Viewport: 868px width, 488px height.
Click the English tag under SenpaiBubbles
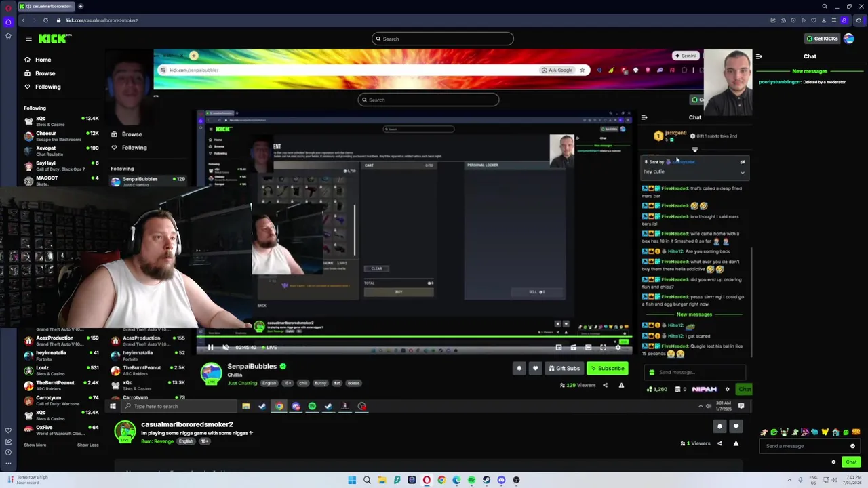pos(269,383)
